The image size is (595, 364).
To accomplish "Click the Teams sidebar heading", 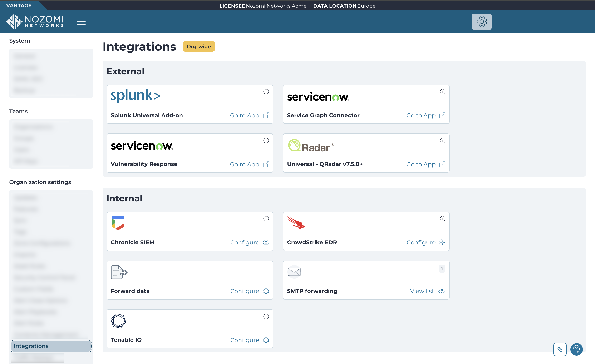I will (18, 111).
